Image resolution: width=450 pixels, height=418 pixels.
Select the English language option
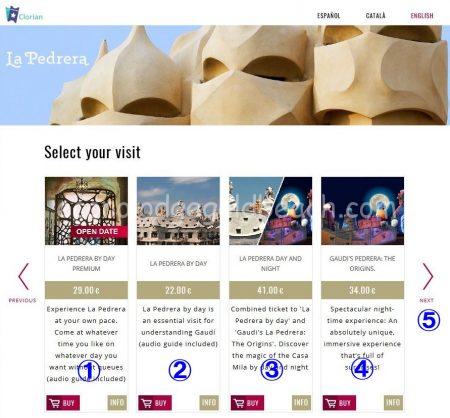422,16
